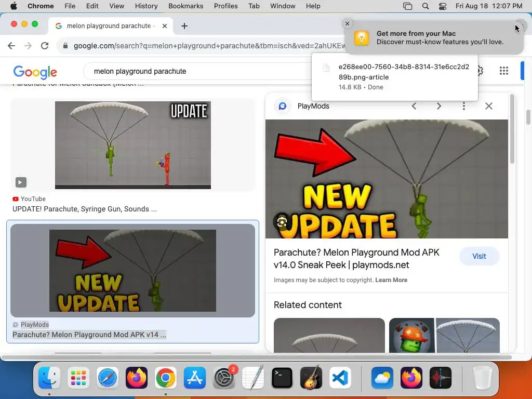Click the large NEW UPDATE preview image

point(387,179)
